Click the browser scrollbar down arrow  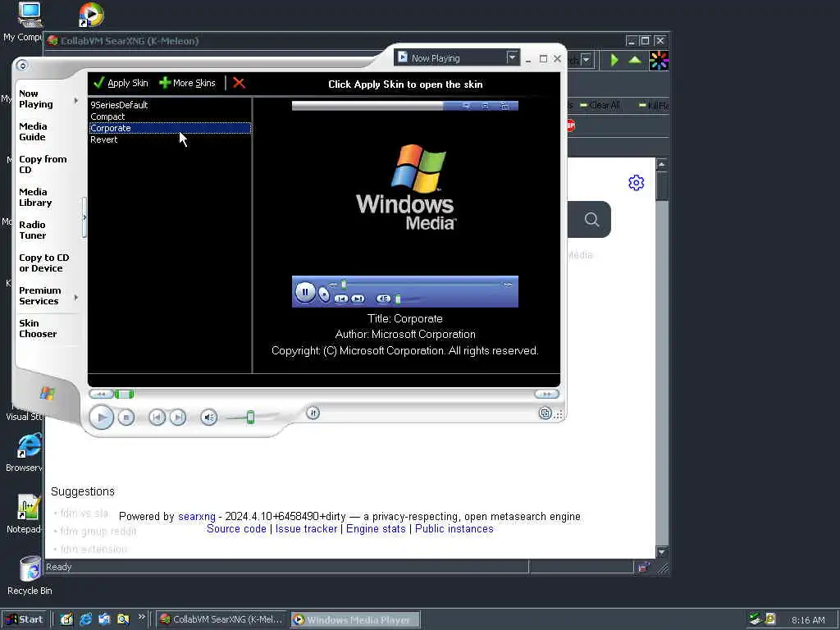click(662, 552)
